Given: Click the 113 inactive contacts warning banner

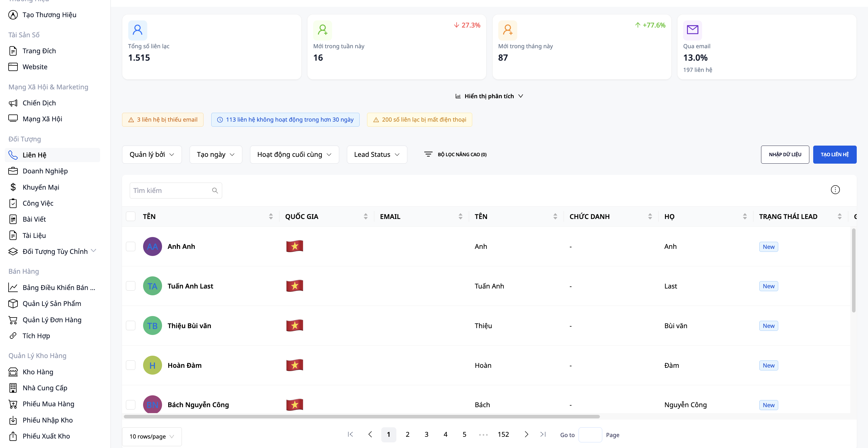Looking at the screenshot, I should tap(285, 120).
